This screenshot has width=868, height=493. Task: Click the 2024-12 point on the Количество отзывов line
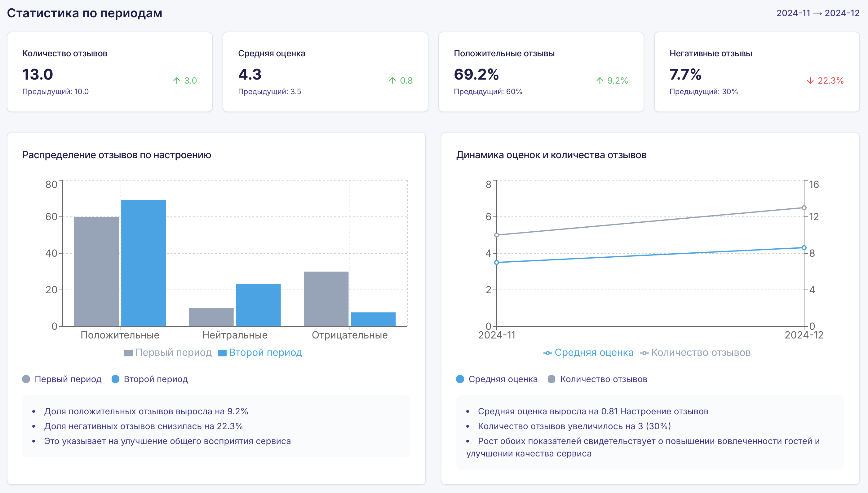[804, 207]
